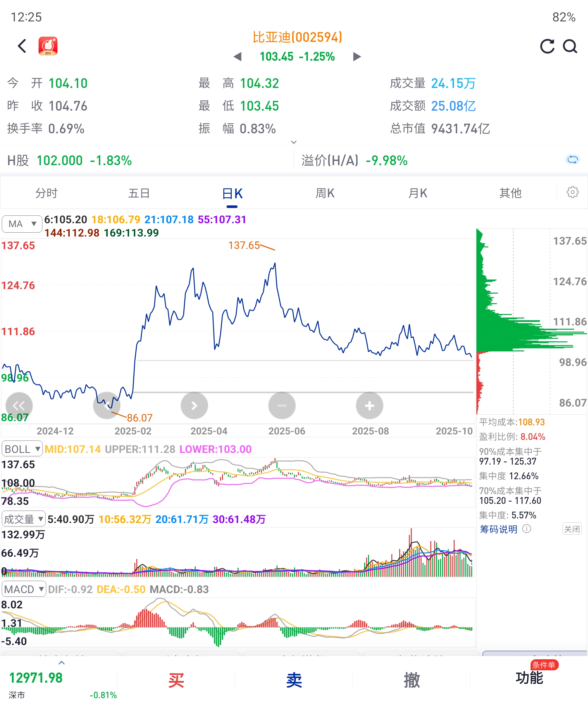Tap 溢价(H/A) -9.98% value

(x=354, y=160)
